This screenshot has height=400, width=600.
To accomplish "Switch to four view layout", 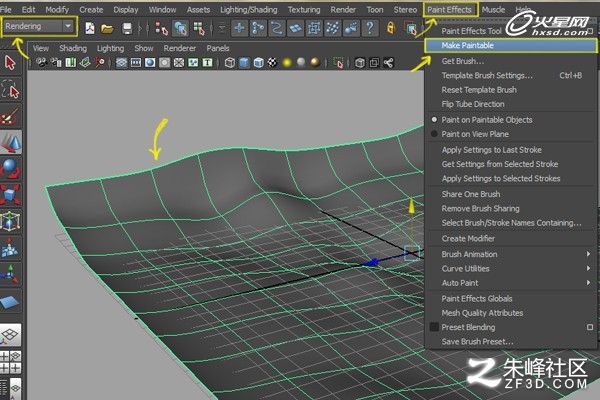I will click(10, 362).
